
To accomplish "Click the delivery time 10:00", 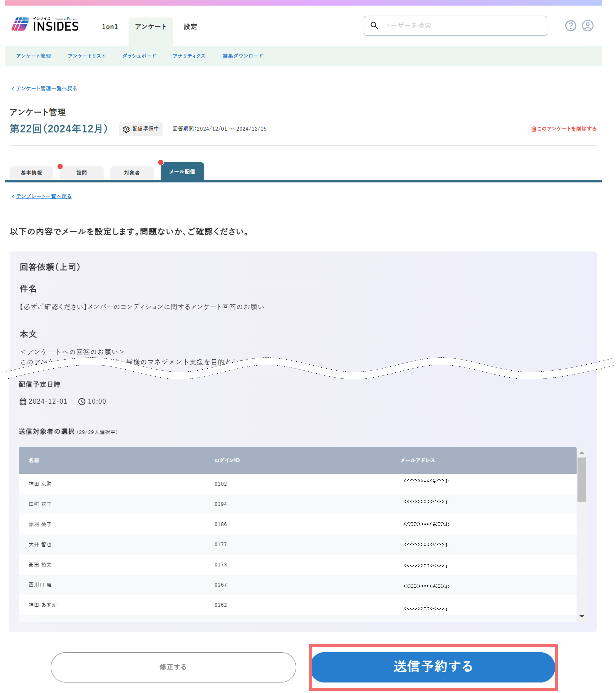I will (97, 401).
